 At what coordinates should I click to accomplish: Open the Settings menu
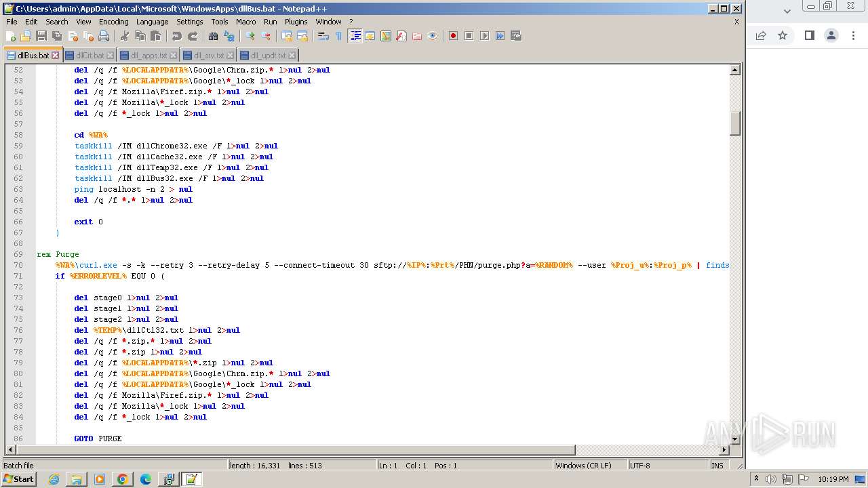tap(190, 22)
